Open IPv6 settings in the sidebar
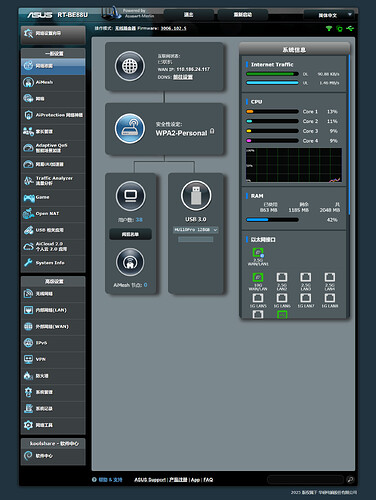This screenshot has height=500, width=376. pyautogui.click(x=53, y=343)
